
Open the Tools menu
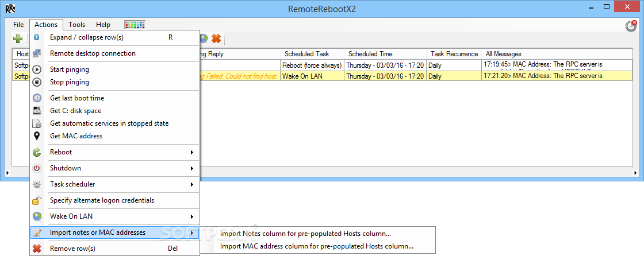(x=77, y=25)
